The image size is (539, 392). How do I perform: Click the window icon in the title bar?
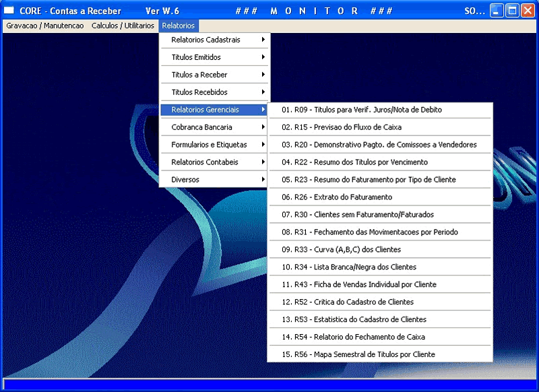click(x=9, y=10)
